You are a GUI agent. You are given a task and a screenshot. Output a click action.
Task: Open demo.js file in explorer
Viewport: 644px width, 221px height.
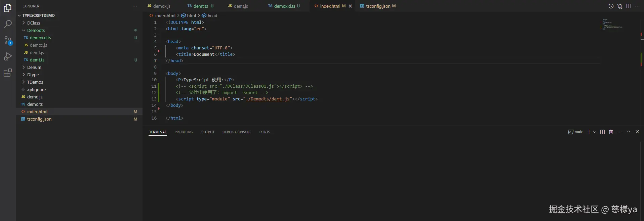coord(79,97)
